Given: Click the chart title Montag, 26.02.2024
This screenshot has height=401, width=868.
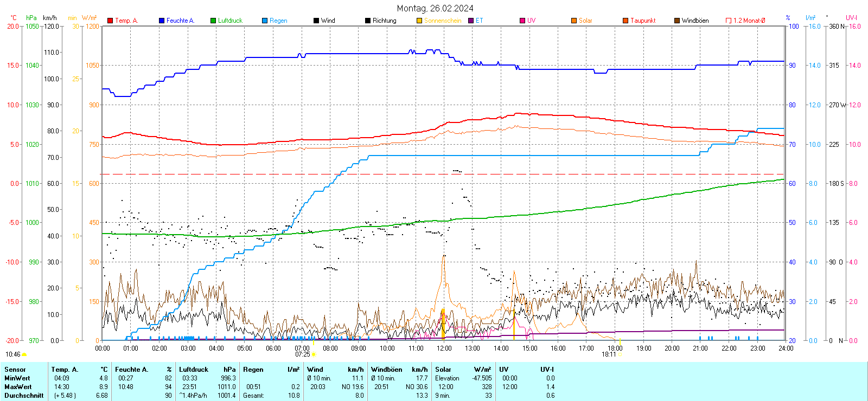Looking at the screenshot, I should pos(435,8).
